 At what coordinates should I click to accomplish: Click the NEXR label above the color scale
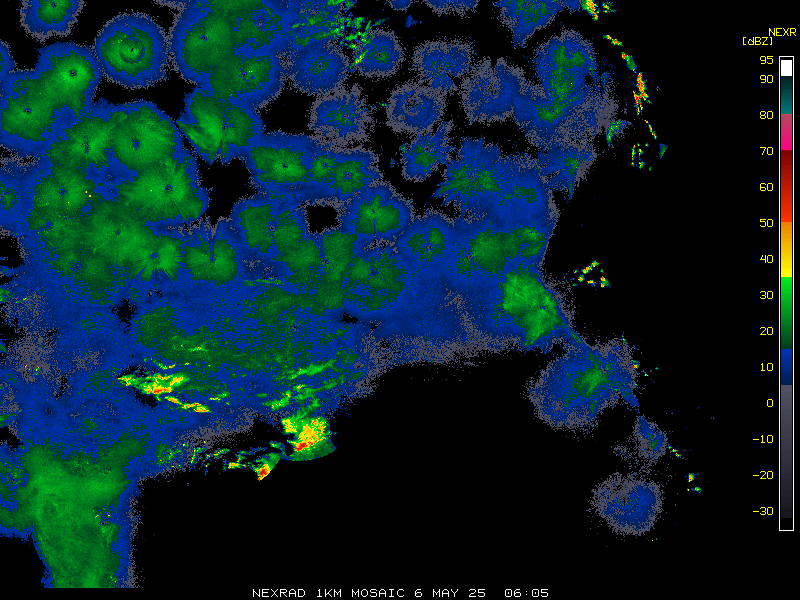pyautogui.click(x=782, y=32)
